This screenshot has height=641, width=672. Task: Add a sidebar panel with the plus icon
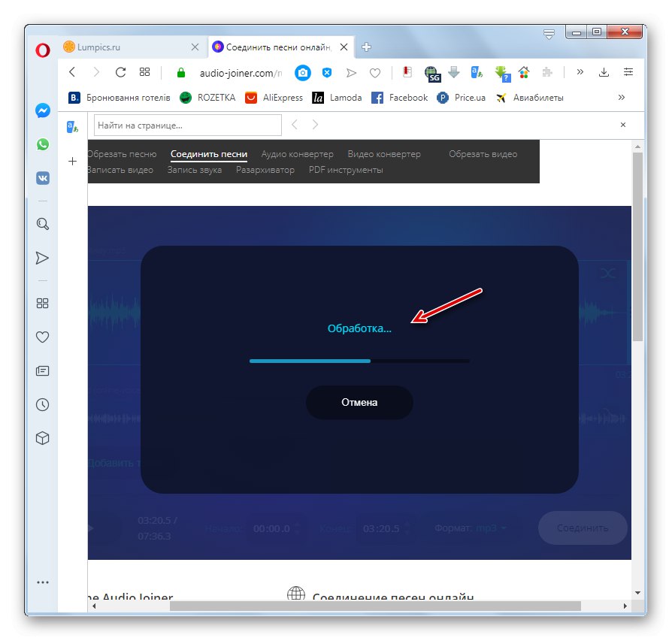(x=72, y=161)
